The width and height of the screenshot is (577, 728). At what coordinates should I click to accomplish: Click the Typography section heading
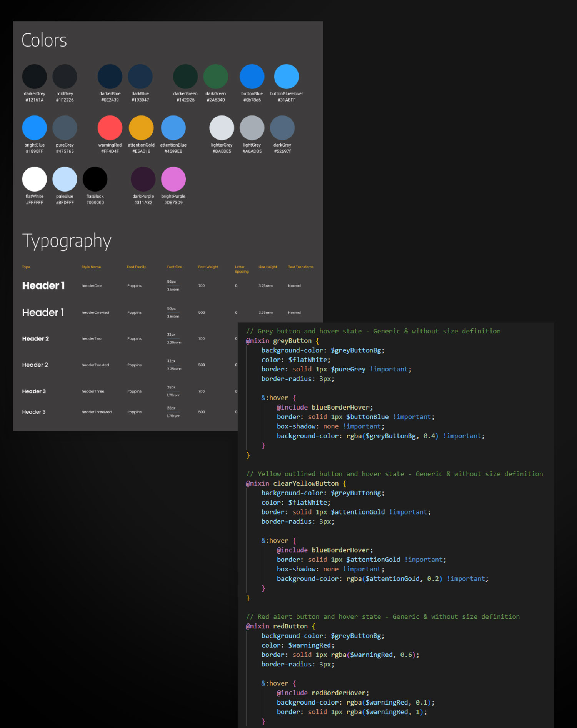67,241
